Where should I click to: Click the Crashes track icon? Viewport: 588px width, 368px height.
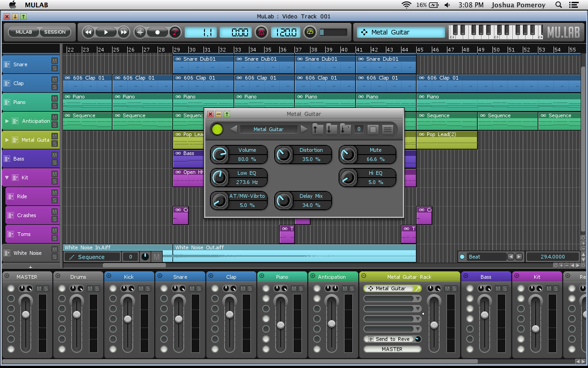11,215
